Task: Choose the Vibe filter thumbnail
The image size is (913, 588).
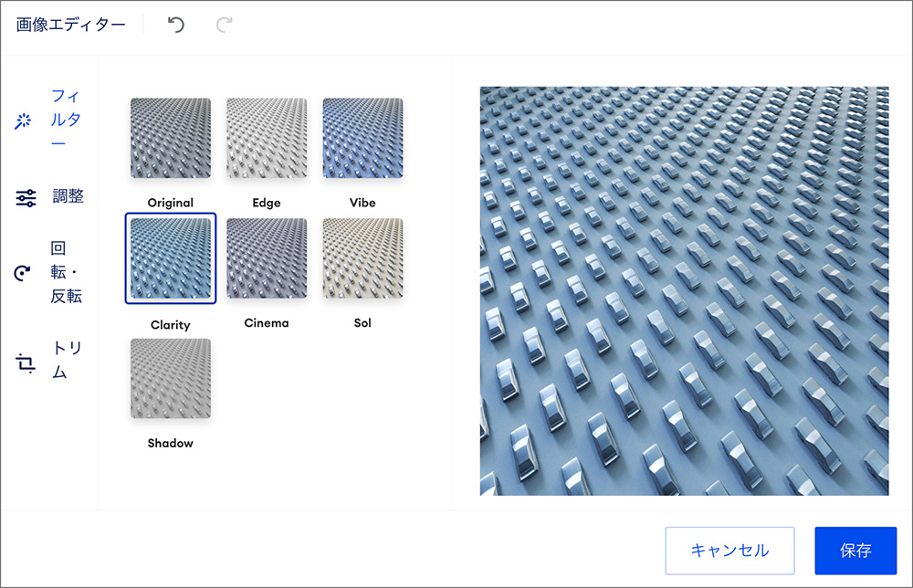Action: click(x=362, y=138)
